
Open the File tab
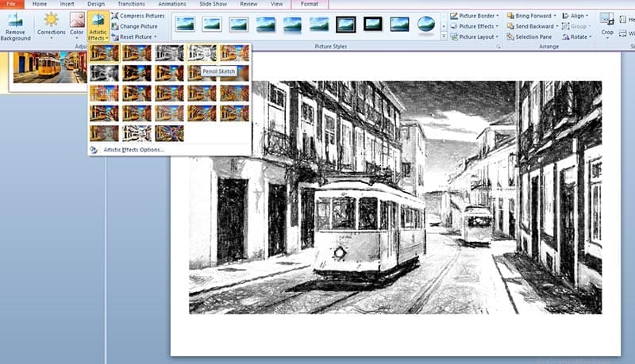[x=11, y=4]
